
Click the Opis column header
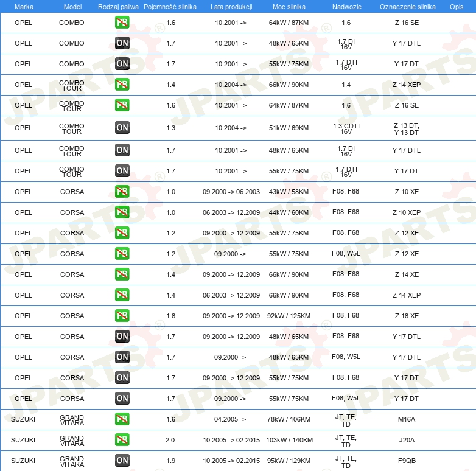pos(457,7)
